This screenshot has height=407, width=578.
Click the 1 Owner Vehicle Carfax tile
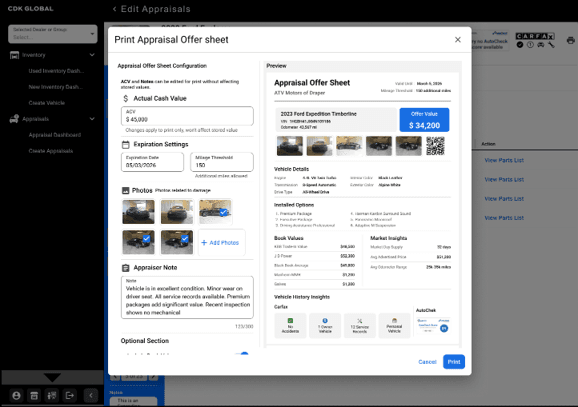325,326
